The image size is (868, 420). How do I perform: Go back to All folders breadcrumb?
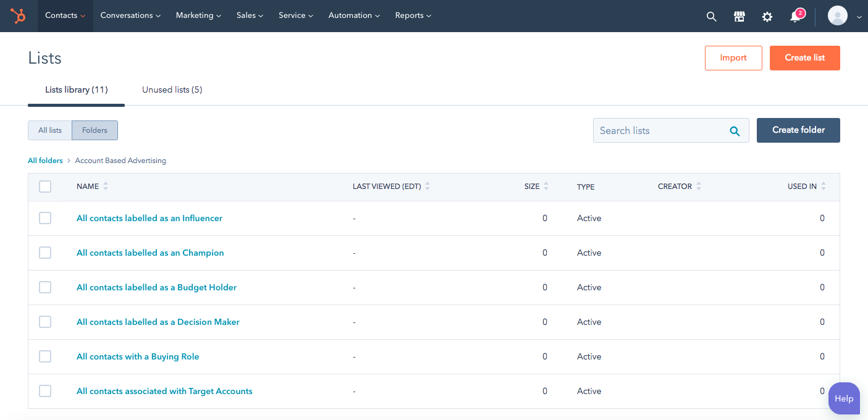click(x=45, y=161)
